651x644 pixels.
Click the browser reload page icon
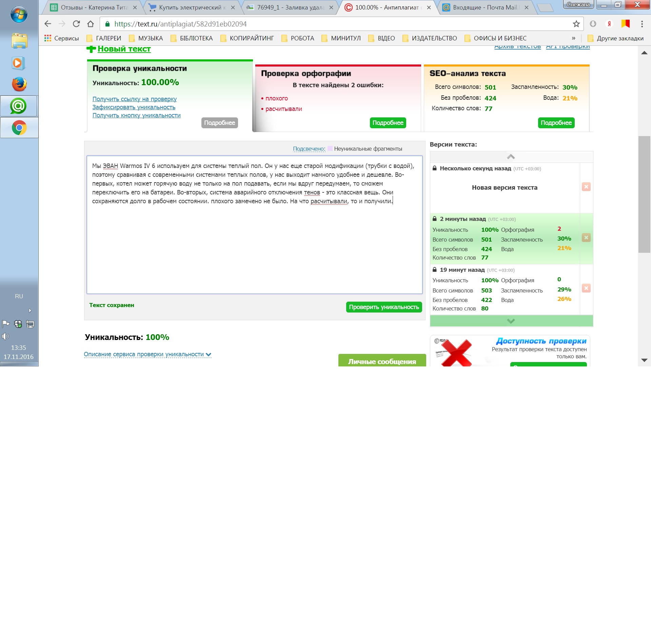76,24
